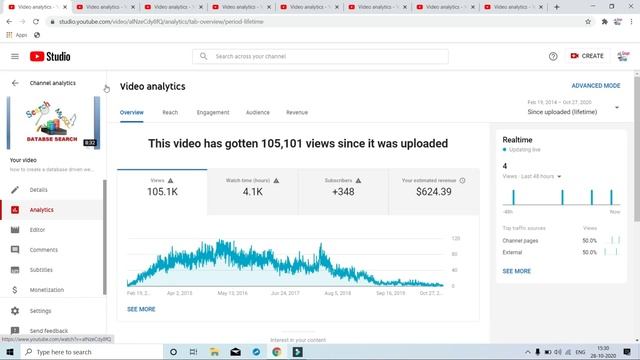The width and height of the screenshot is (640, 360).
Task: Open the hamburger menu in YouTube Studio
Action: pos(15,56)
